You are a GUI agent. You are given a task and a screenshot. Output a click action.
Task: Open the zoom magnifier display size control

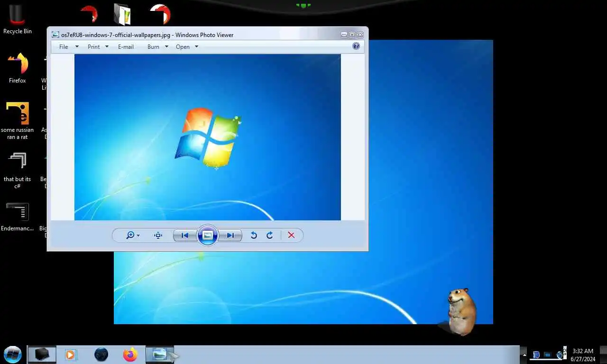133,235
